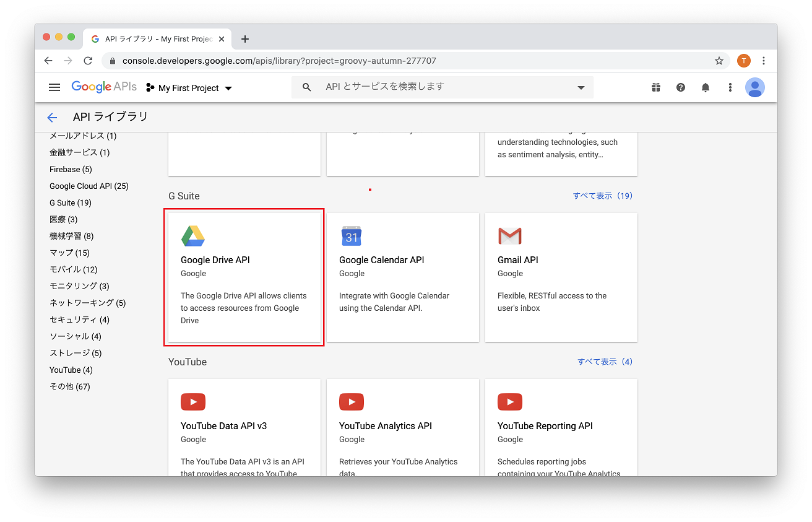Filter by Firebase (5) category

pos(71,169)
